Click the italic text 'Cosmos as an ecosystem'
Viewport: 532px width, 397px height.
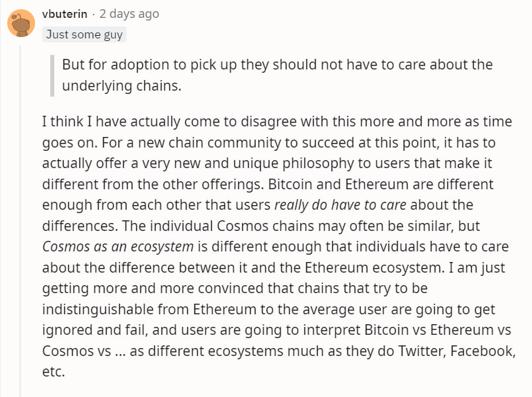pyautogui.click(x=118, y=247)
